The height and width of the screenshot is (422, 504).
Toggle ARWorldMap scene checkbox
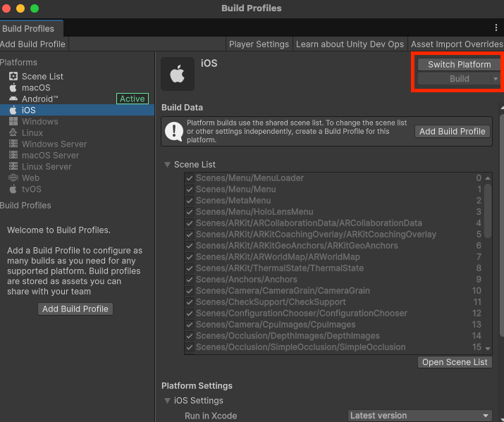(x=190, y=256)
